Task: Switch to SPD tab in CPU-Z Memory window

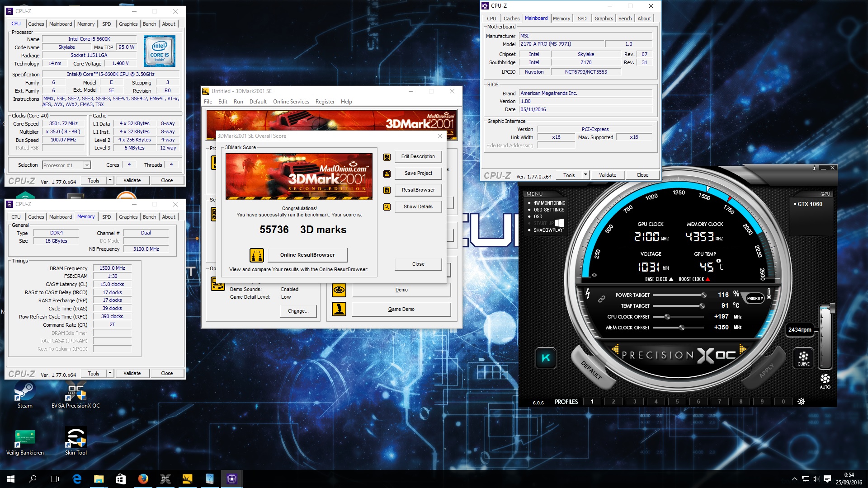Action: click(106, 217)
